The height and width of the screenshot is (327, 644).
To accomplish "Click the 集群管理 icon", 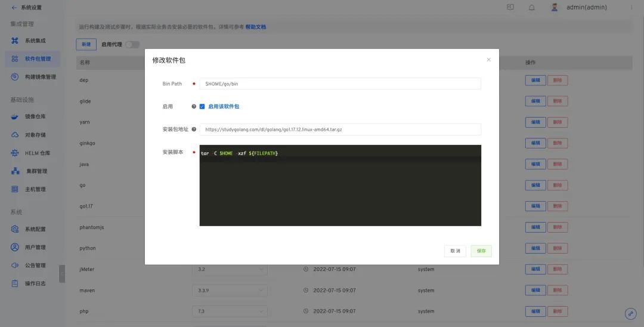I will 15,171.
